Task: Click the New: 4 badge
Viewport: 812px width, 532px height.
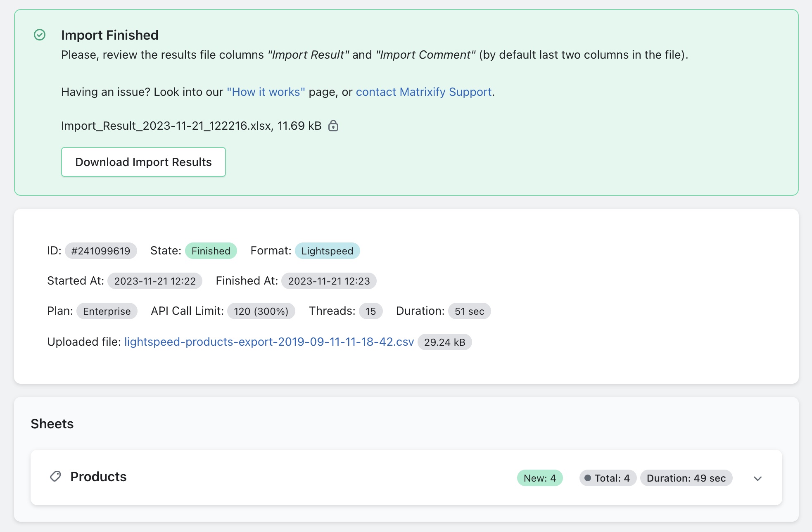Action: [x=539, y=478]
